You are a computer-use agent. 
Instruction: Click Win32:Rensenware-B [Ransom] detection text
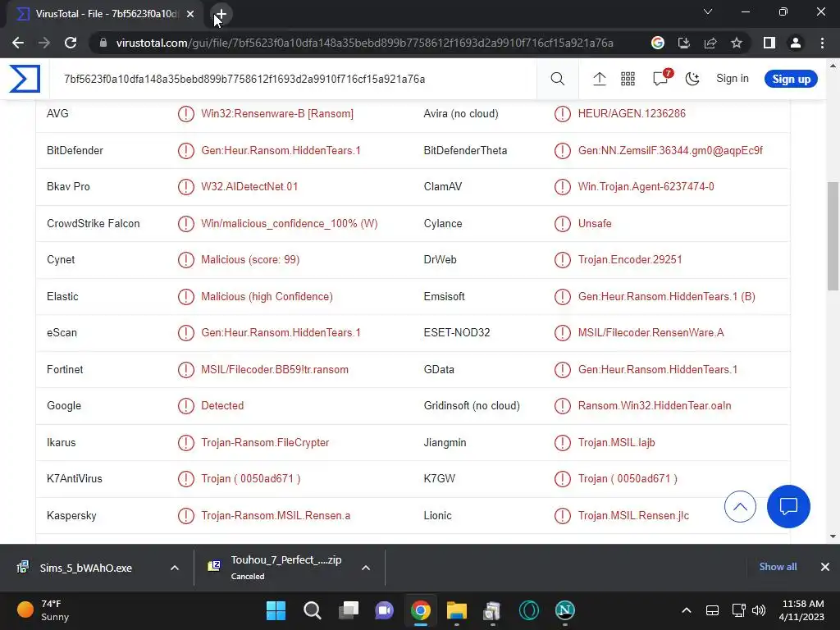click(277, 113)
